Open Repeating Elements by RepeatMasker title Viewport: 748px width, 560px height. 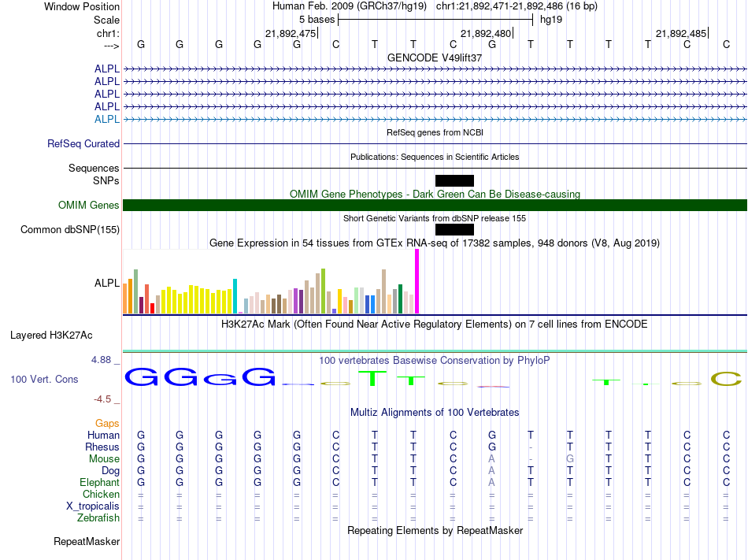(435, 531)
